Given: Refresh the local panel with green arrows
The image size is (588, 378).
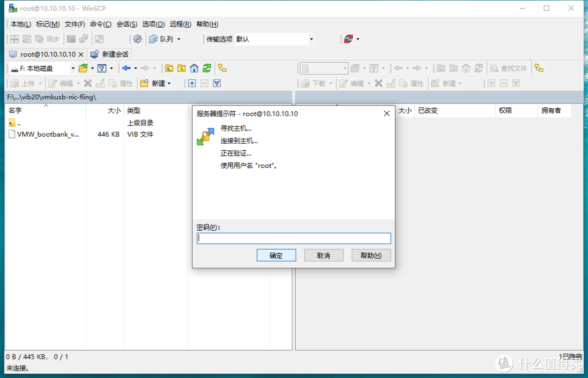Looking at the screenshot, I should [207, 68].
